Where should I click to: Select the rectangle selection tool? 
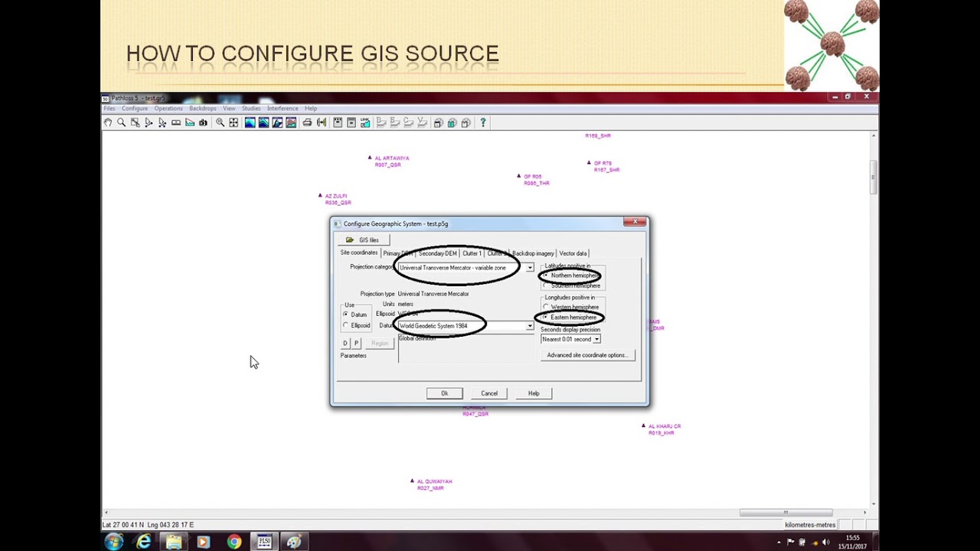(135, 122)
